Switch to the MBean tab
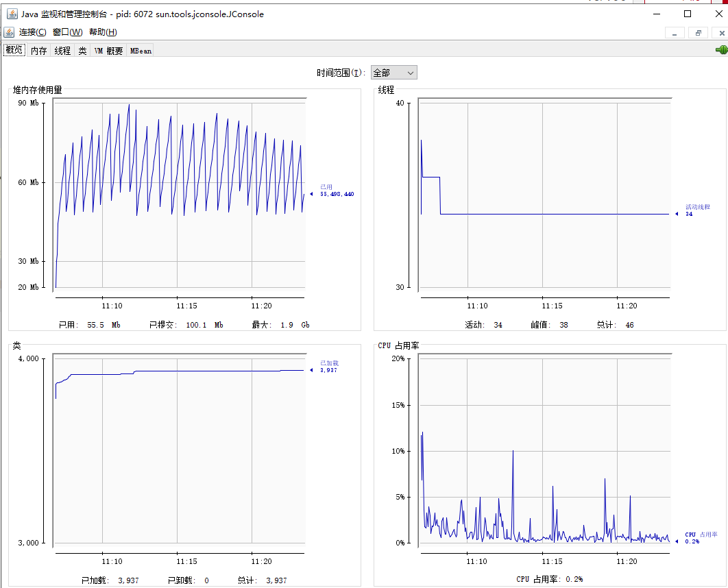728x588 pixels. tap(141, 51)
